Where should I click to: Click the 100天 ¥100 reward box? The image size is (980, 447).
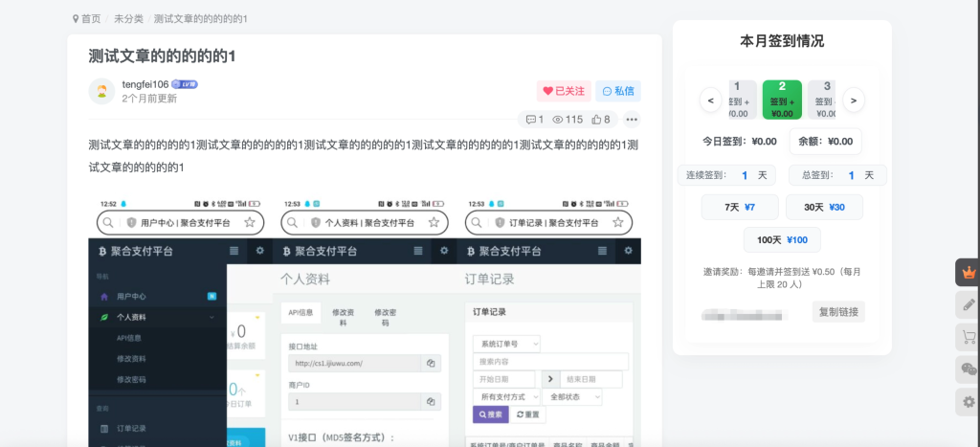(782, 239)
